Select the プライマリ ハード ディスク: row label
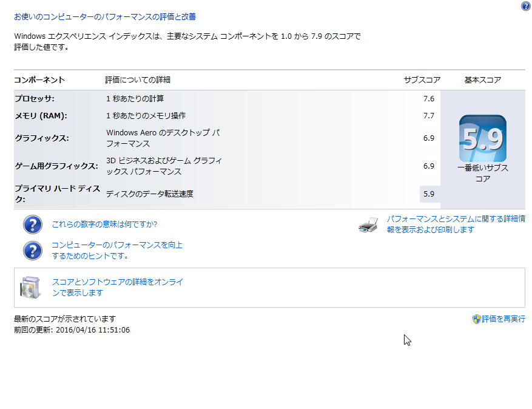The height and width of the screenshot is (409, 532). point(58,194)
